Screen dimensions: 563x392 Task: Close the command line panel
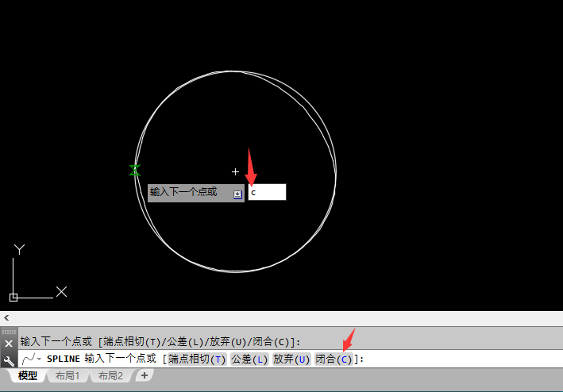9,344
